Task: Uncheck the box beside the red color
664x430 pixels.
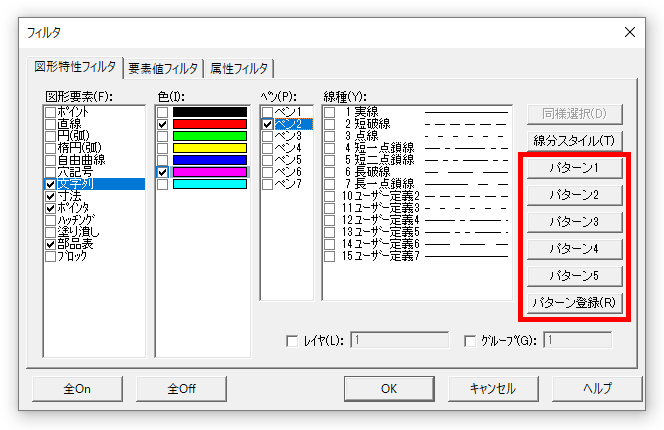Action: pos(162,124)
